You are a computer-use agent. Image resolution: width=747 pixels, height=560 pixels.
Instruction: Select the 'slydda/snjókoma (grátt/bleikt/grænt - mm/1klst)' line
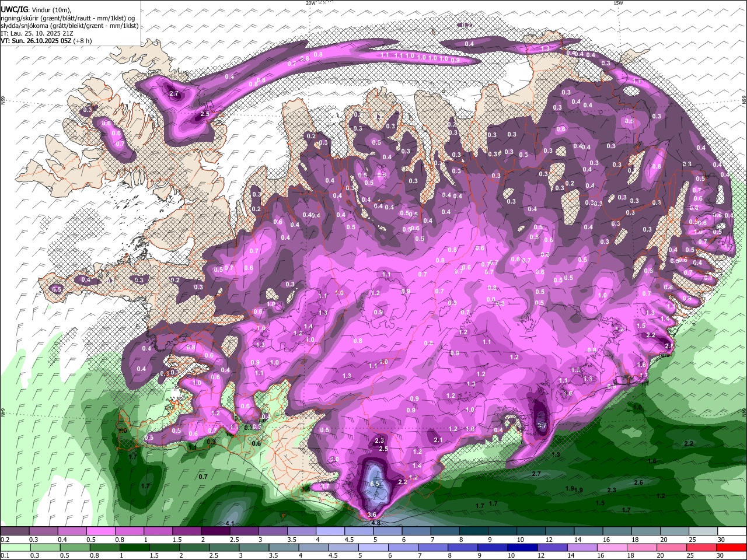[69, 26]
